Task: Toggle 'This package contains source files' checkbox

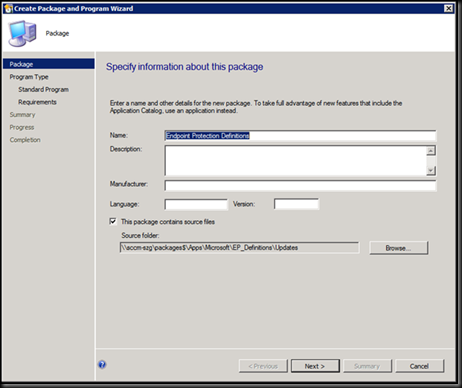Action: pos(113,221)
